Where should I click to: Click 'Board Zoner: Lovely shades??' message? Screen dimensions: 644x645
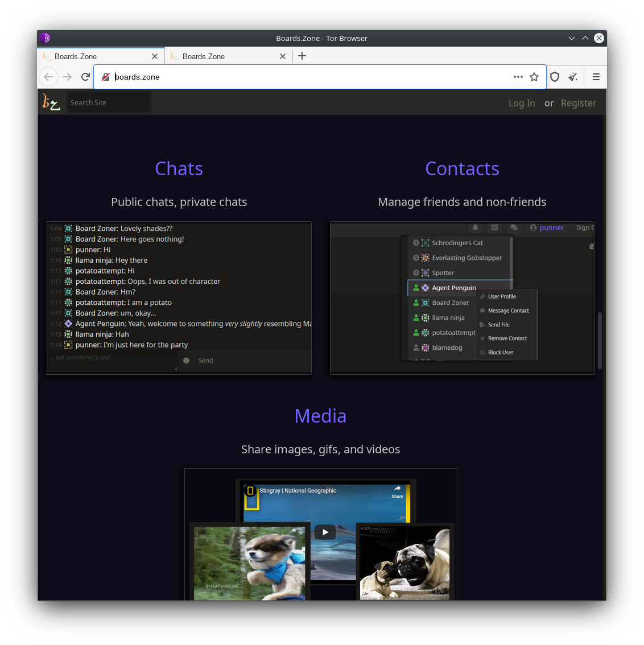tap(124, 228)
